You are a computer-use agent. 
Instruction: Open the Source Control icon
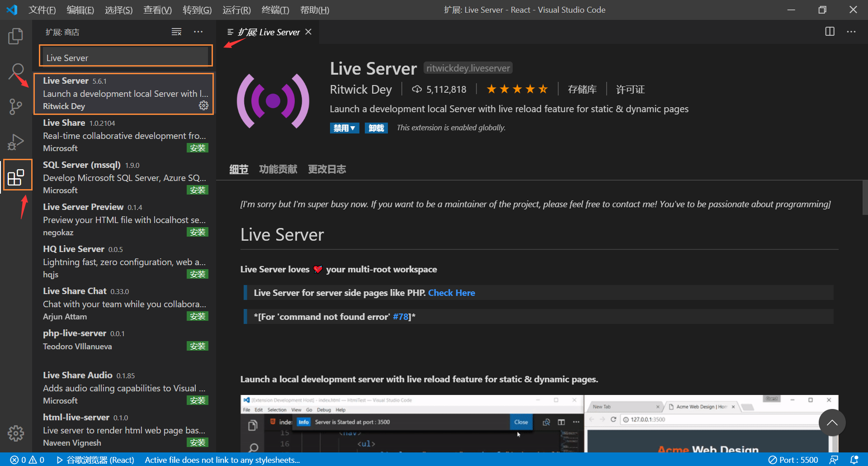16,107
